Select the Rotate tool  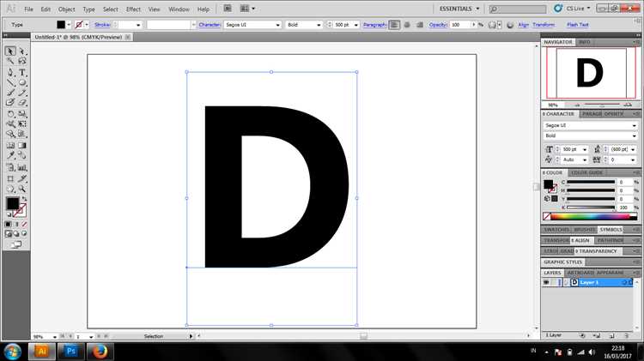click(10, 114)
